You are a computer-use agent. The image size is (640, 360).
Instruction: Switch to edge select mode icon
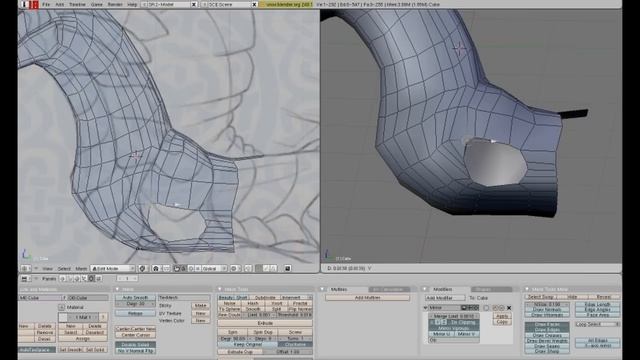266,268
